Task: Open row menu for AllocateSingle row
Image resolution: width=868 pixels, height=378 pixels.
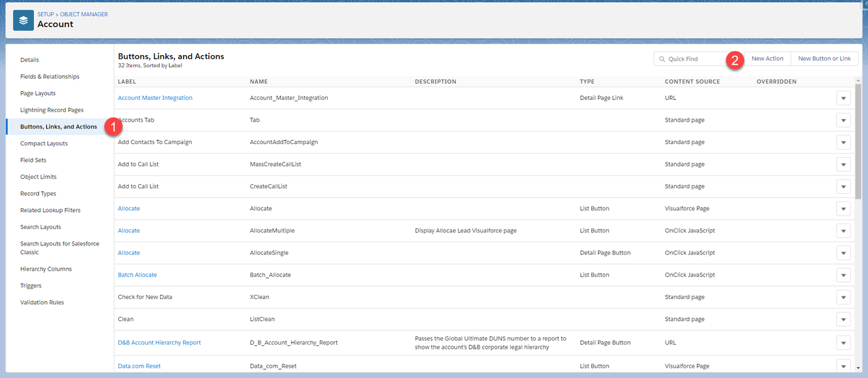Action: click(x=844, y=253)
